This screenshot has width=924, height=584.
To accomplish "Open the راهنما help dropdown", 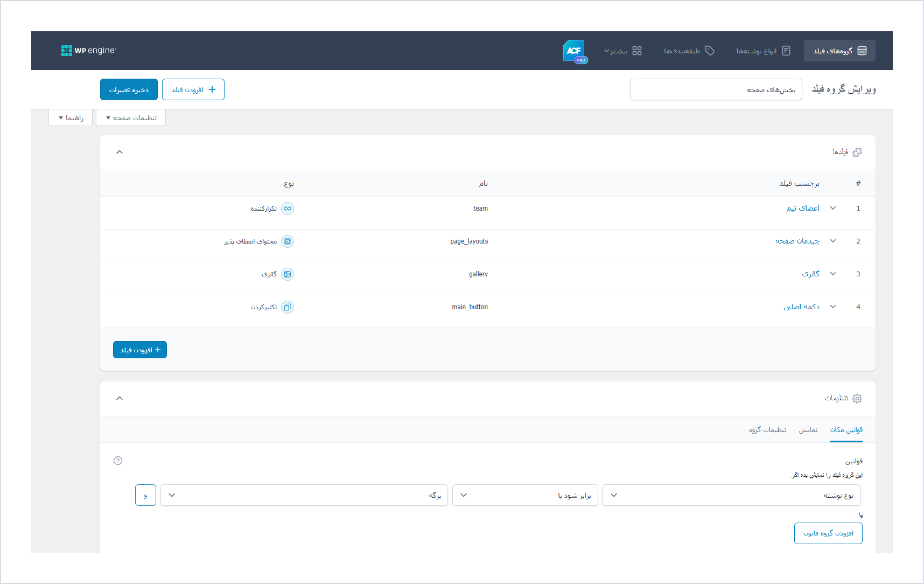I will 71,117.
